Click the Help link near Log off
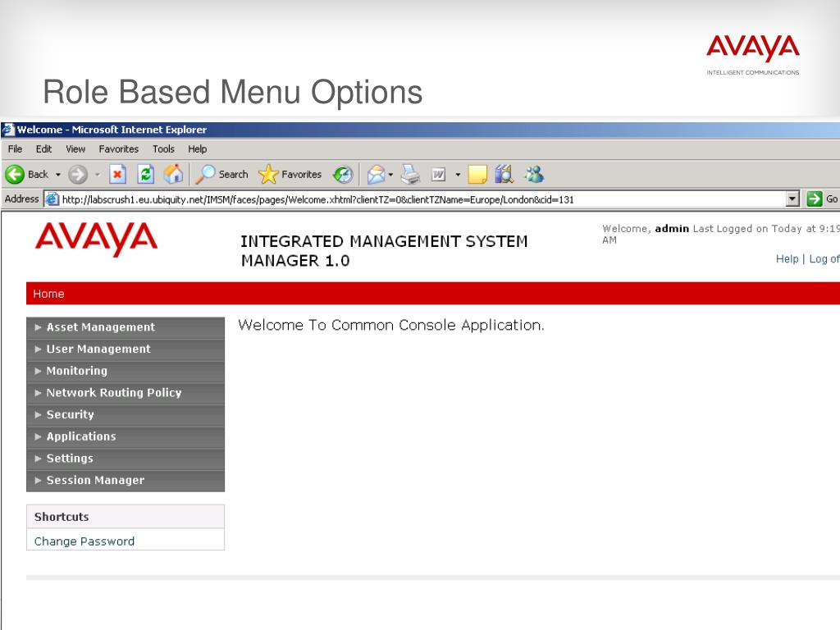 pos(787,258)
